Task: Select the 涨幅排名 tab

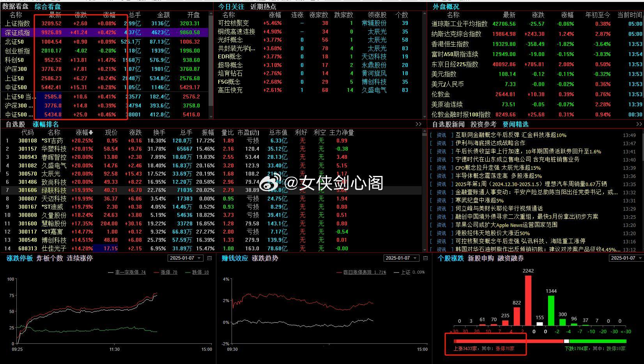Action: (46, 124)
